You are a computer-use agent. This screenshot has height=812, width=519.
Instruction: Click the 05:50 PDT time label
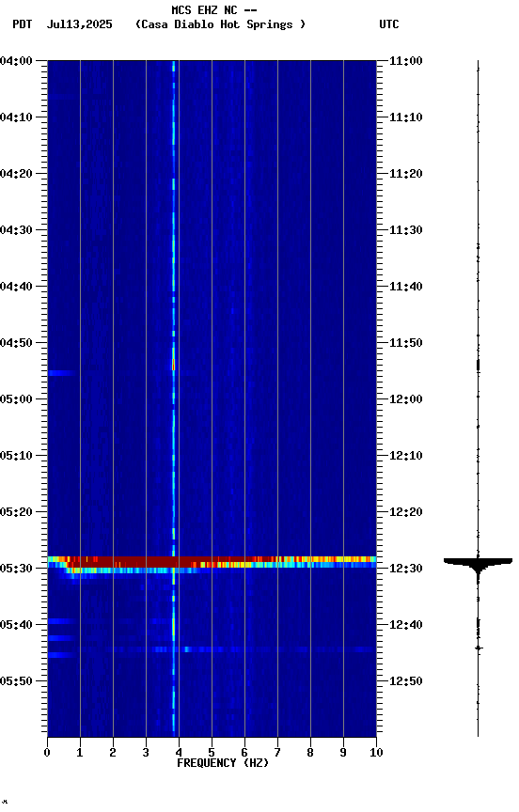coord(16,681)
